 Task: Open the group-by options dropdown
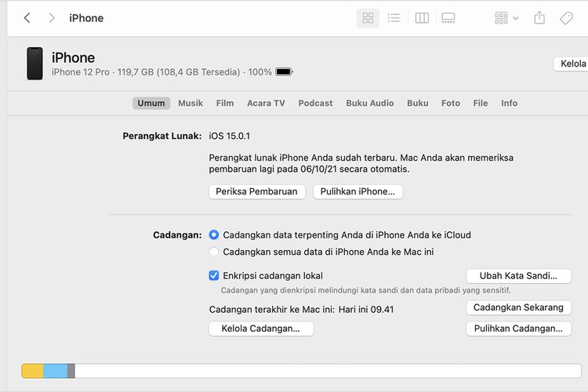point(506,18)
